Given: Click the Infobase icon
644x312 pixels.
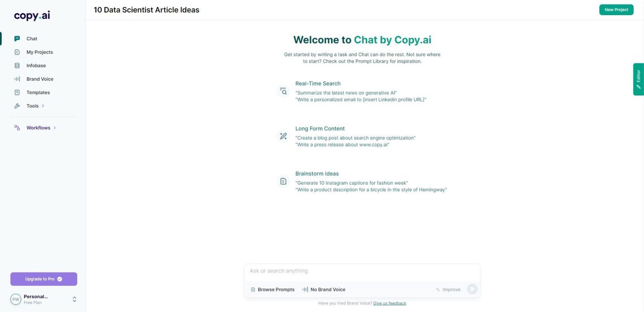Looking at the screenshot, I should coord(17,65).
